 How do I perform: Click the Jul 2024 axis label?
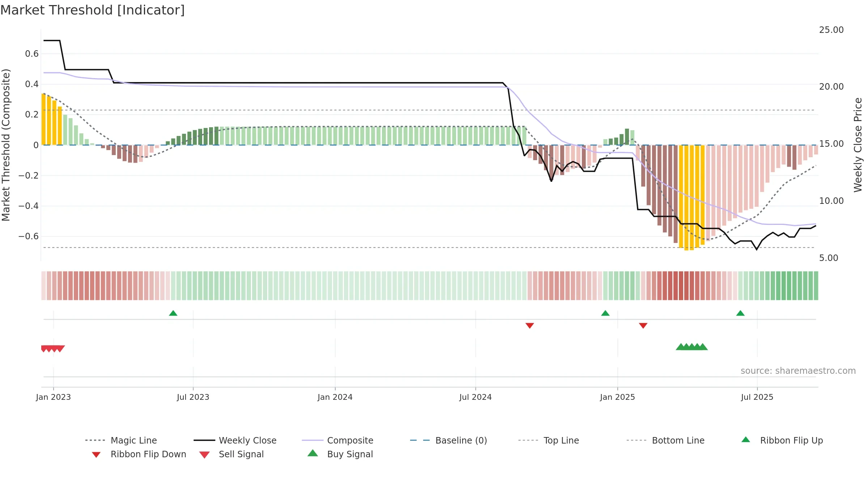[476, 397]
